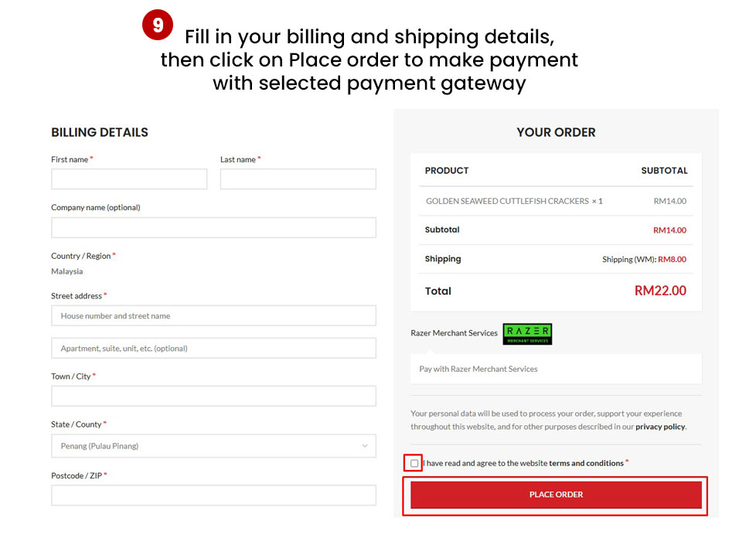756x548 pixels.
Task: Click the Golden Seaweed Cuttlefish Crackers item
Action: [507, 201]
